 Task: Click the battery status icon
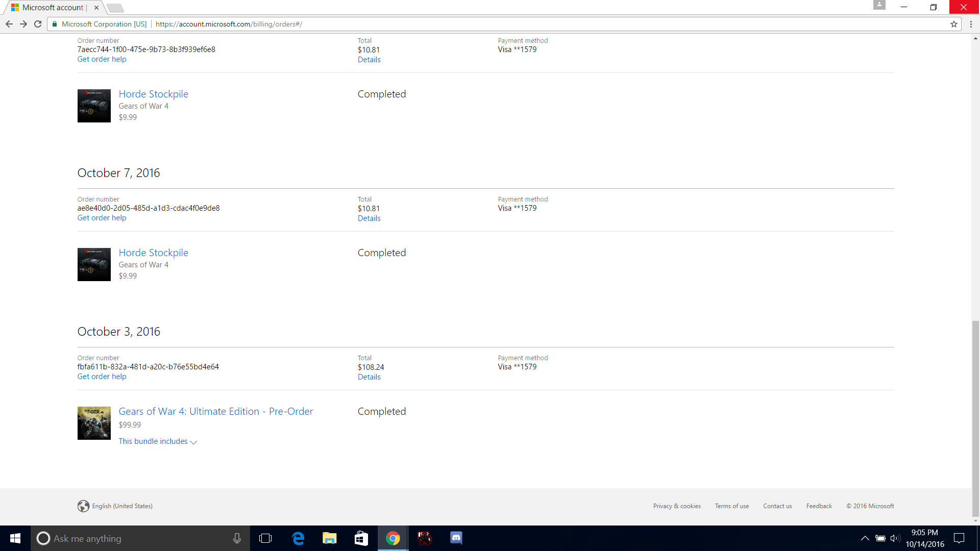[880, 538]
